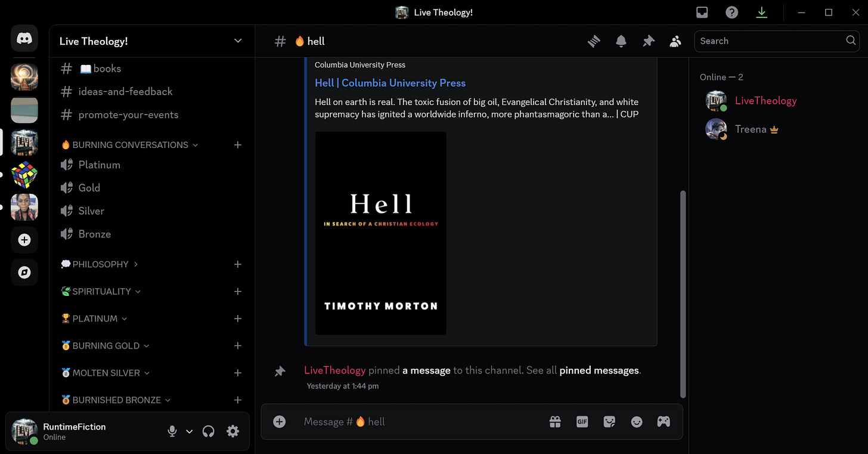The width and height of the screenshot is (868, 454).
Task: Click the search magnifier icon
Action: click(x=851, y=41)
